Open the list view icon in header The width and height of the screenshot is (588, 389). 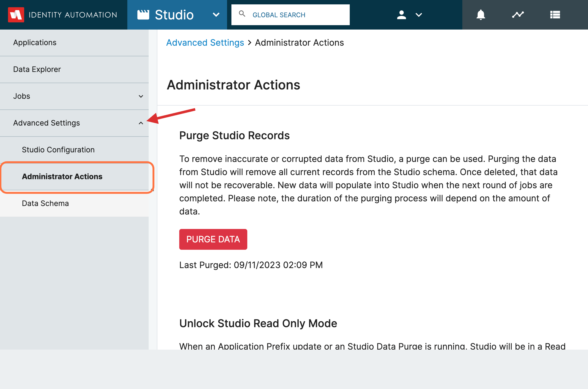coord(555,15)
